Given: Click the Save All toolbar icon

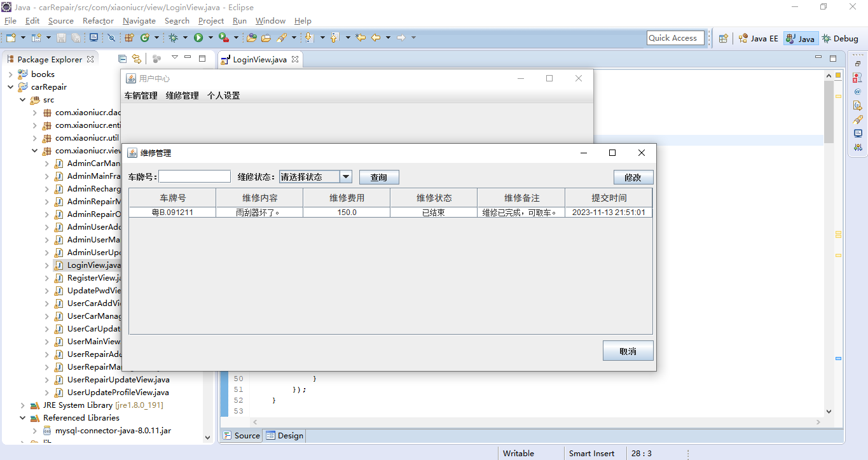Looking at the screenshot, I should click(76, 38).
